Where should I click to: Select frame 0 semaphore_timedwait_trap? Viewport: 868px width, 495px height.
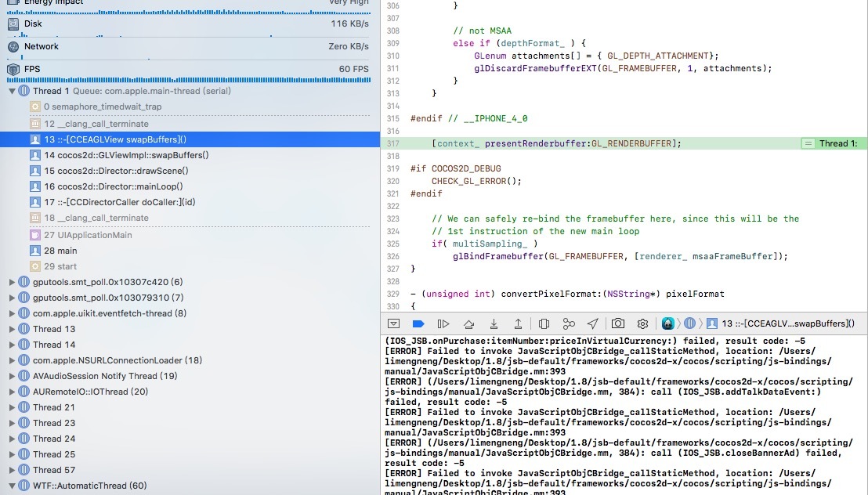tap(190, 107)
